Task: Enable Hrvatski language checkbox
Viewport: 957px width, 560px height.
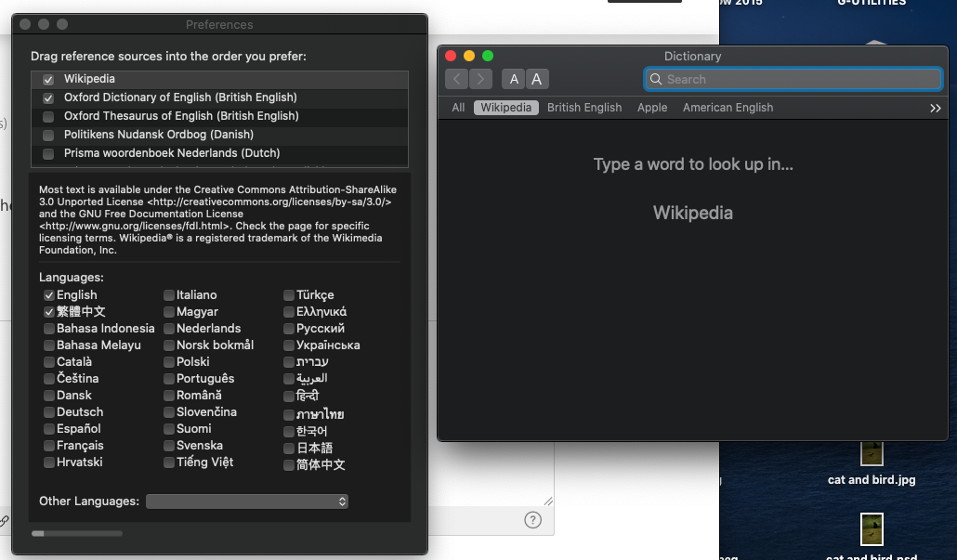Action: [x=49, y=462]
